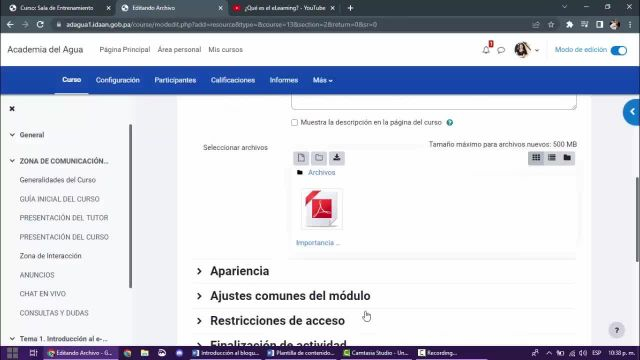Toggle Modo de edición switch
This screenshot has height=360, width=640.
619,50
